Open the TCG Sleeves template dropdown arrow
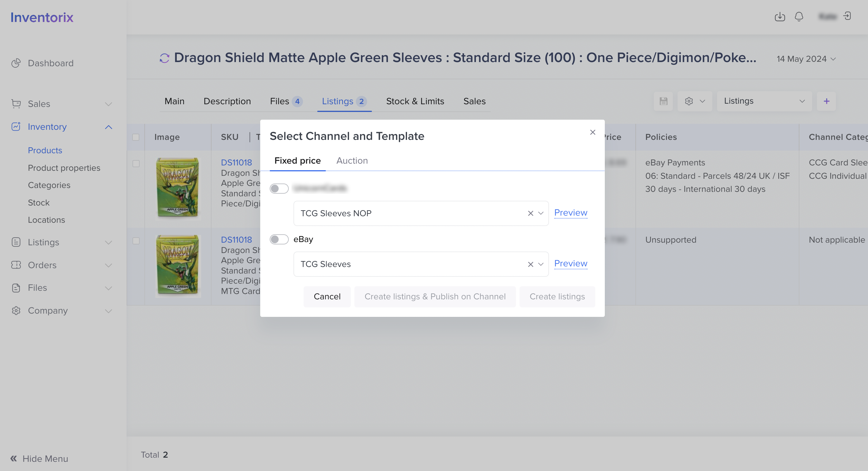 [x=541, y=265]
